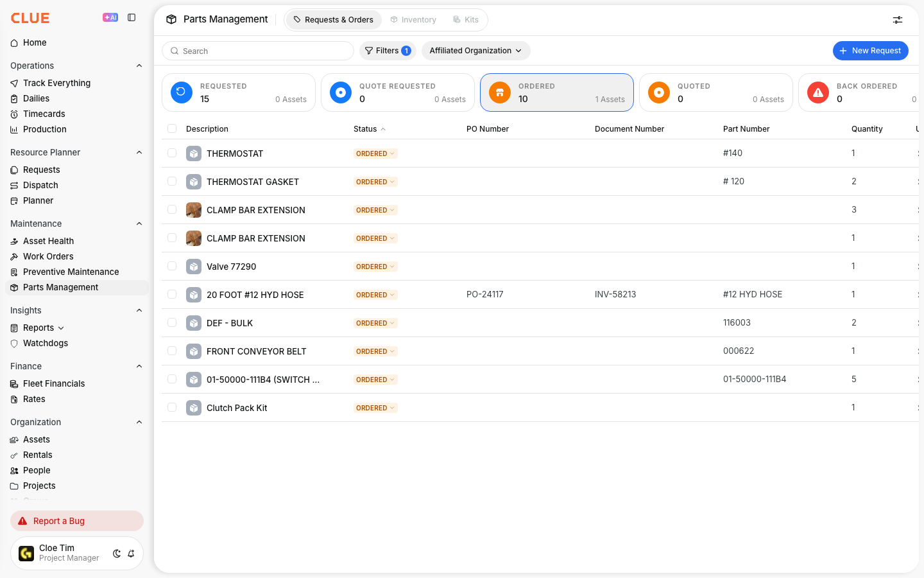Check the THERMOSTAT row checkbox
The image size is (924, 578).
coord(172,153)
